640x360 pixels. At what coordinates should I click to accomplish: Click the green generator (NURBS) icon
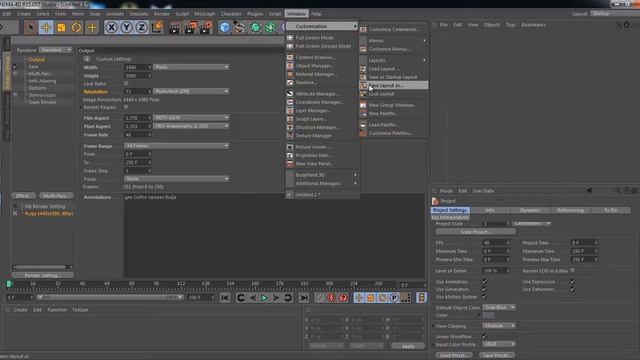255,27
